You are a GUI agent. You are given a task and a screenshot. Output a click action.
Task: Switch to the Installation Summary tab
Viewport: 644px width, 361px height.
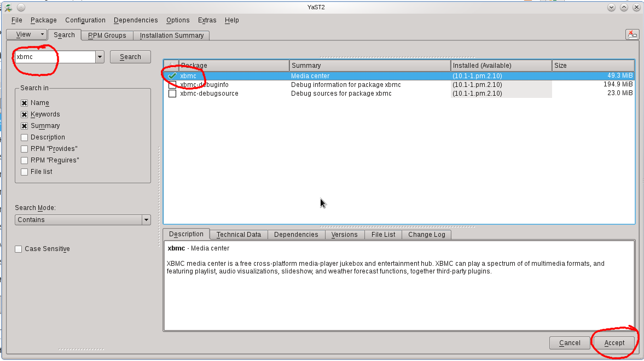point(172,36)
